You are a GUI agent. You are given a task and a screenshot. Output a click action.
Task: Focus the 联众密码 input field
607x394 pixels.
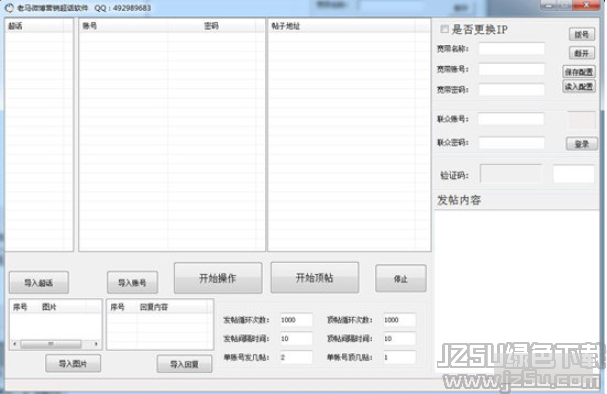point(511,143)
